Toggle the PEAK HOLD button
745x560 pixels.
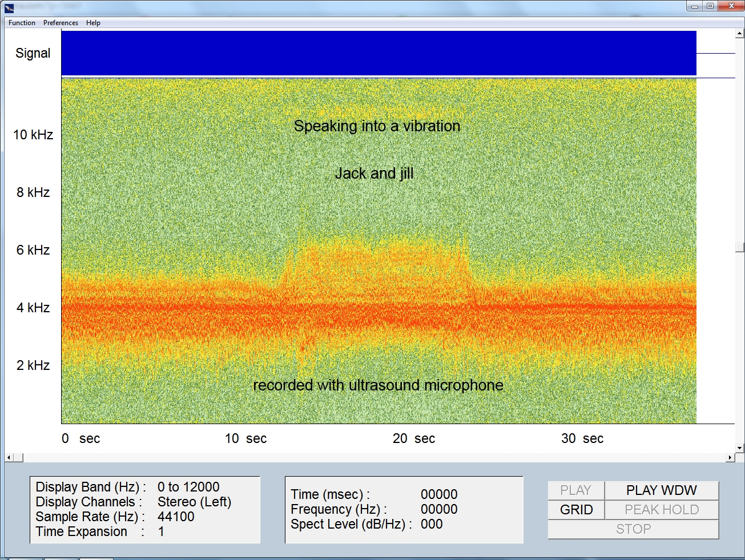coord(661,510)
